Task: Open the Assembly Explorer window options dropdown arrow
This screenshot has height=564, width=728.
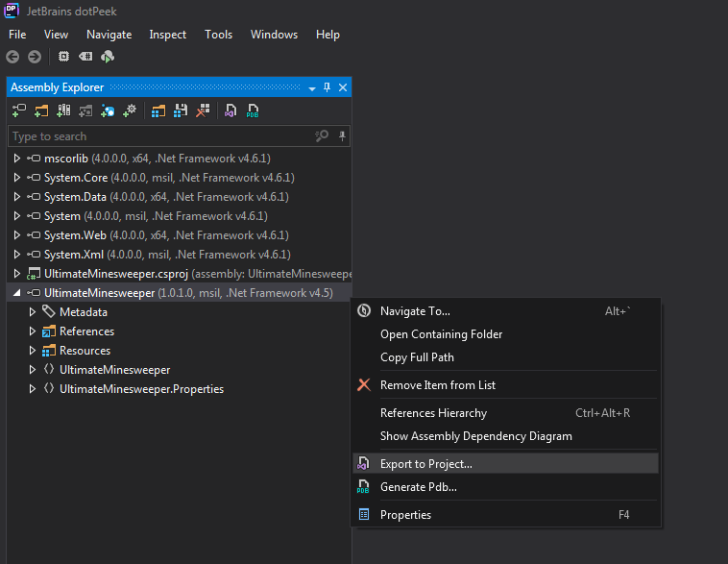Action: click(x=312, y=88)
